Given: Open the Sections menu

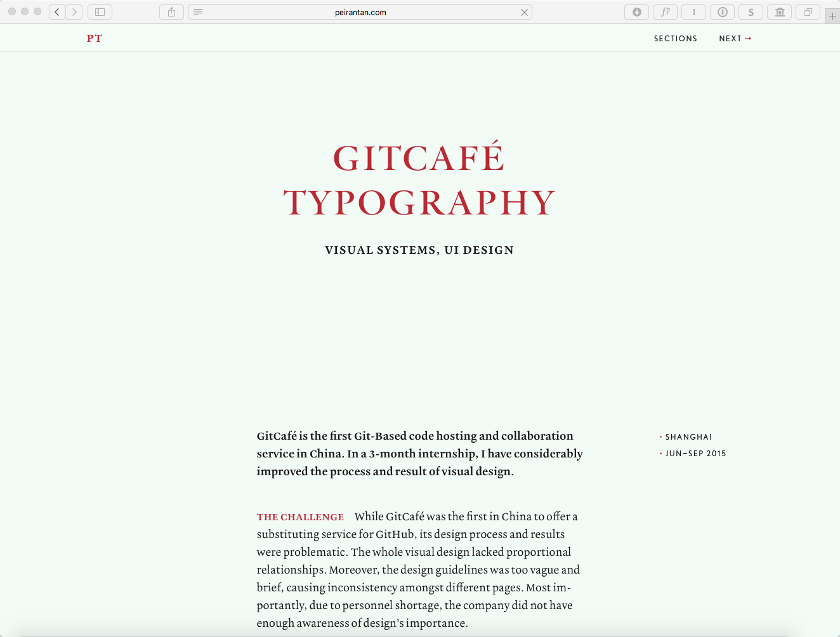Looking at the screenshot, I should 675,39.
